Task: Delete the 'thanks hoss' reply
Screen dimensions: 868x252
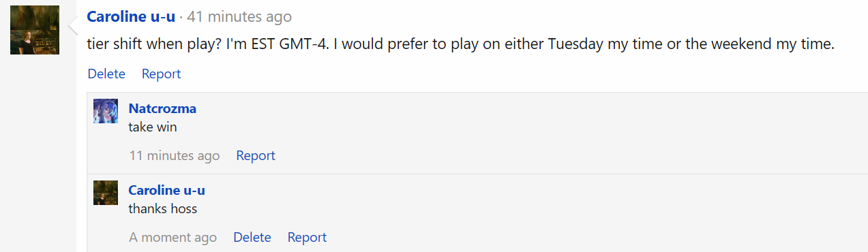Action: tap(252, 238)
